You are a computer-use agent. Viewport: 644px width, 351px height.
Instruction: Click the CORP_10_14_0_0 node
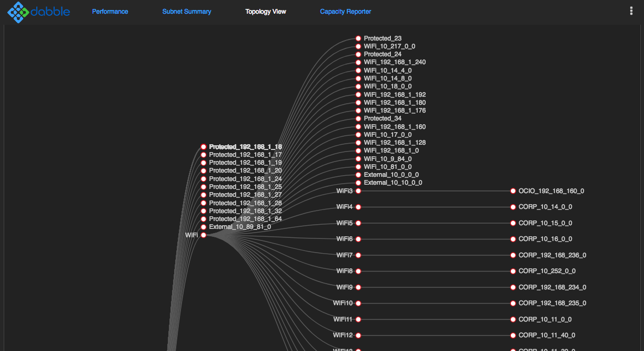(x=513, y=207)
